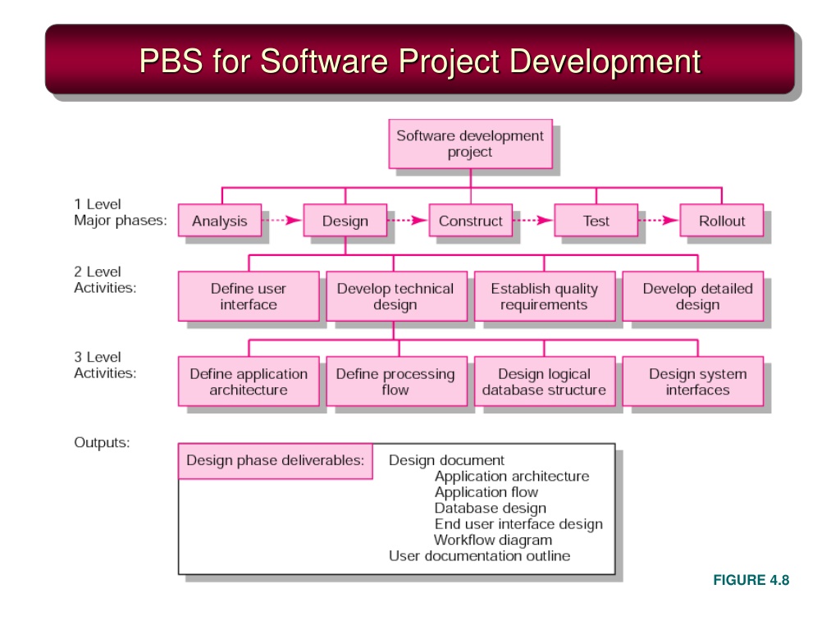Click 'End user interface design' line
Image resolution: width=840 pixels, height=630 pixels.
coord(518,524)
